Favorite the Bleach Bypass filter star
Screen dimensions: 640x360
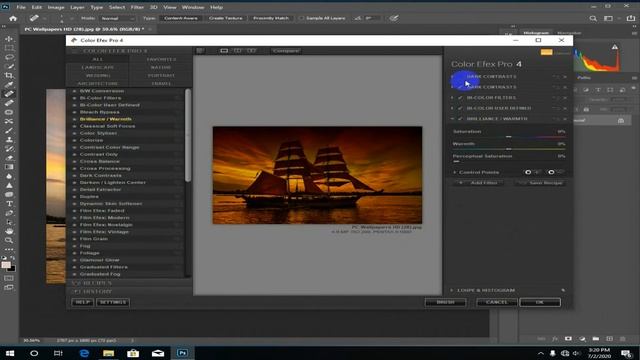point(178,112)
